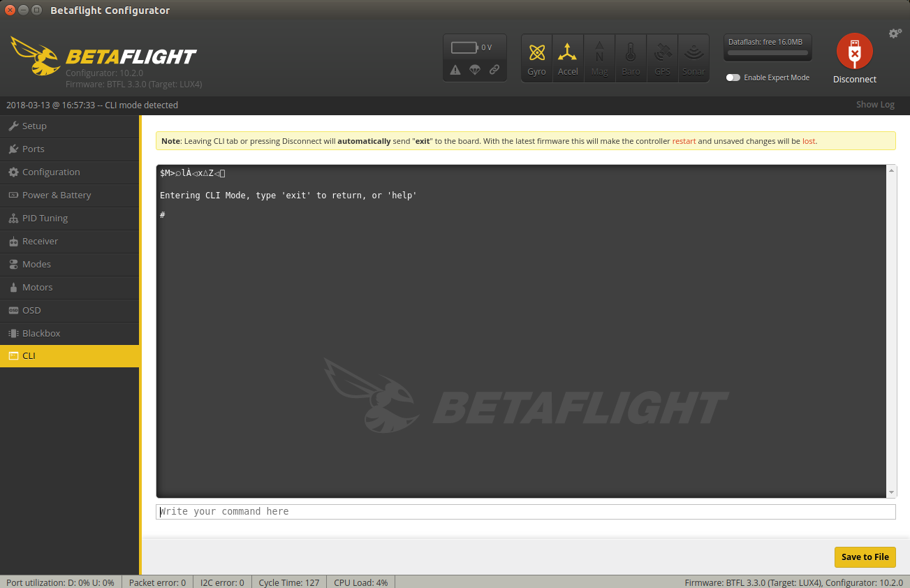This screenshot has height=588, width=910.
Task: Click the link status icon
Action: point(494,70)
